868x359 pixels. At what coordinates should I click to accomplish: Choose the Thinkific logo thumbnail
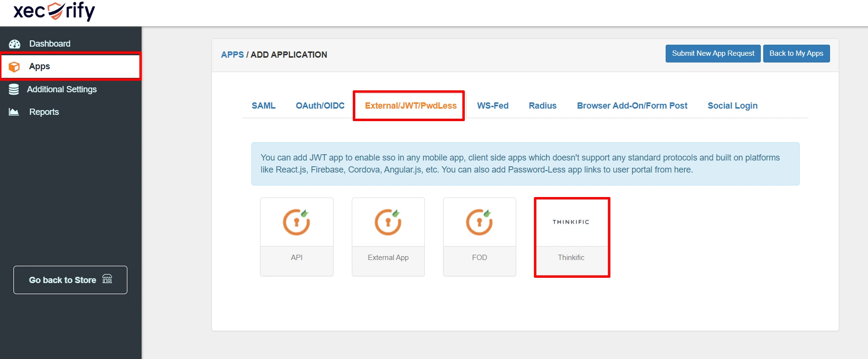571,222
